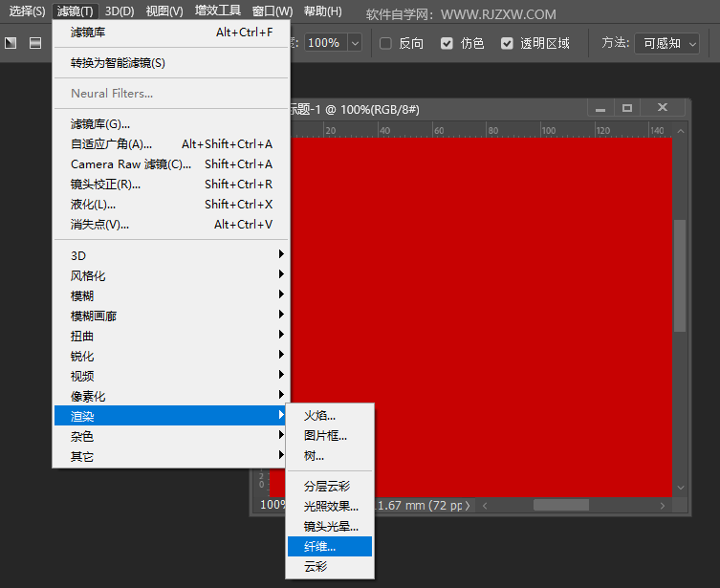Click scroll right arrow in document window
Image resolution: width=720 pixels, height=588 pixels.
(662, 506)
